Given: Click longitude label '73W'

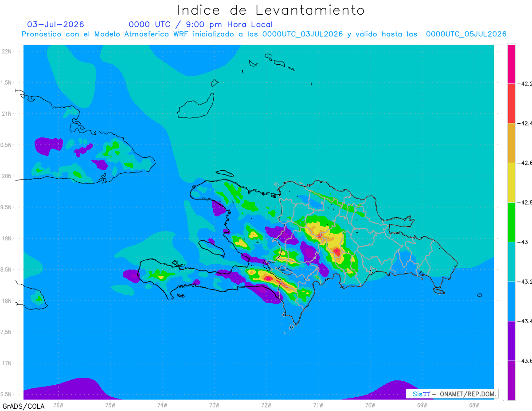Looking at the screenshot, I should pyautogui.click(x=214, y=405).
